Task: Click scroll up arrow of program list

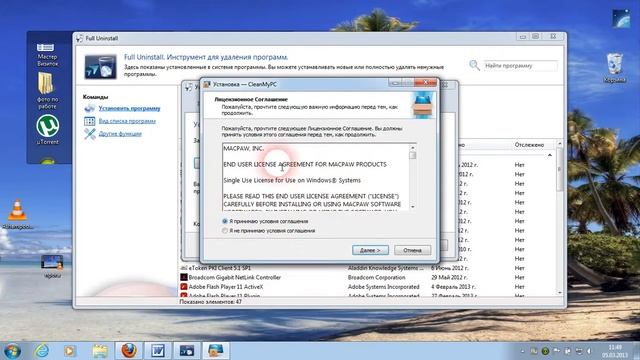Action: 559,144
